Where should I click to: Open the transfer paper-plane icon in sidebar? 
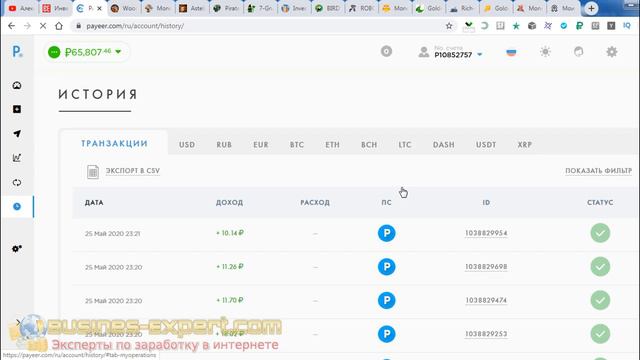pyautogui.click(x=17, y=133)
